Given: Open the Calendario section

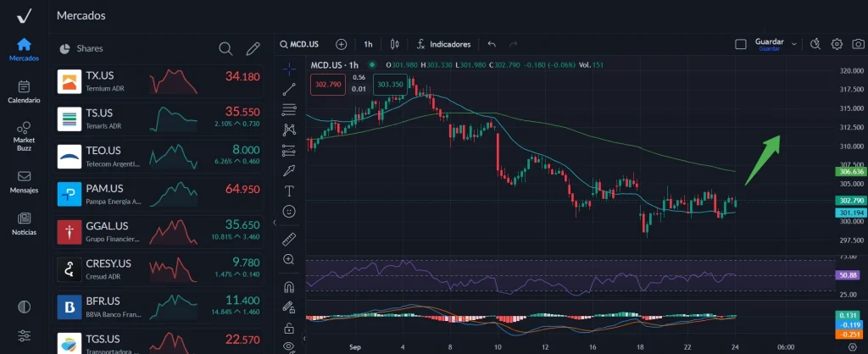Looking at the screenshot, I should (24, 91).
